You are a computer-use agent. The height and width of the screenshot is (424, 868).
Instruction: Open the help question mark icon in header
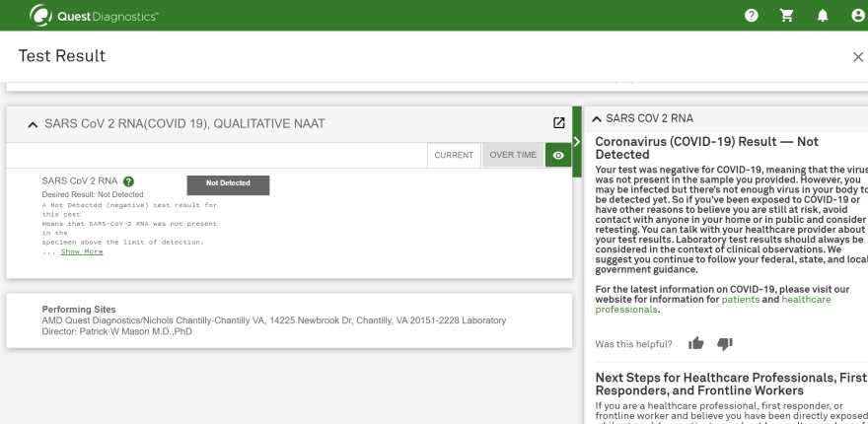click(x=752, y=16)
